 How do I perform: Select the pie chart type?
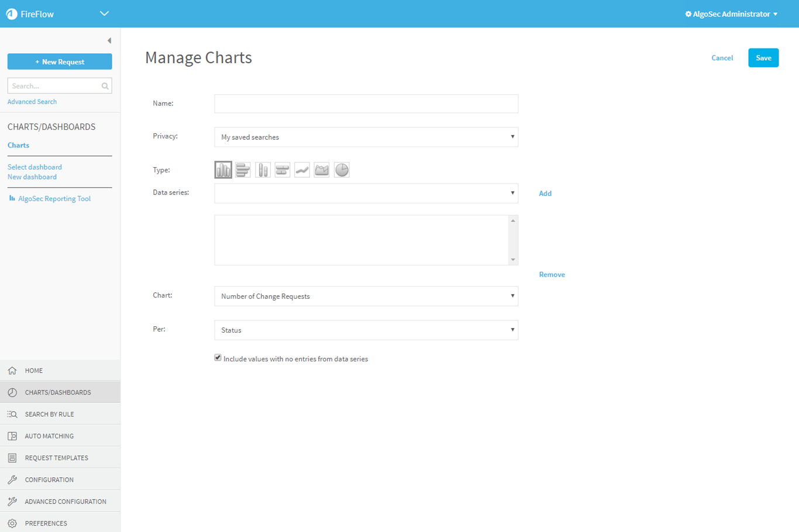(342, 170)
